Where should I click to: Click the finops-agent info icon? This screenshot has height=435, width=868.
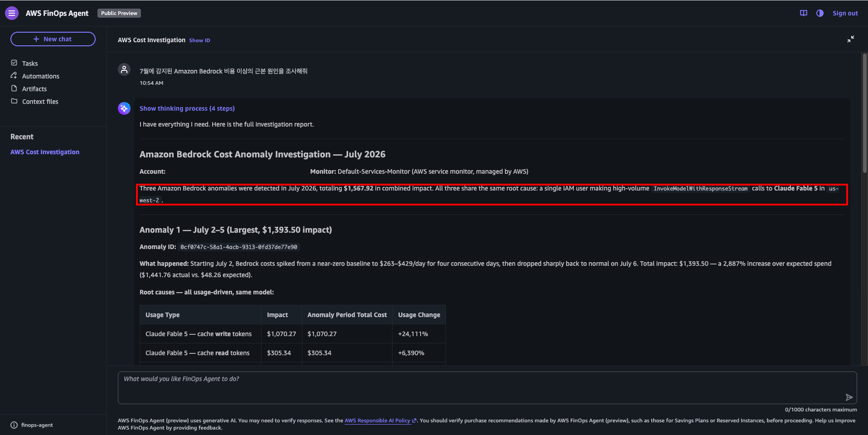(x=14, y=425)
